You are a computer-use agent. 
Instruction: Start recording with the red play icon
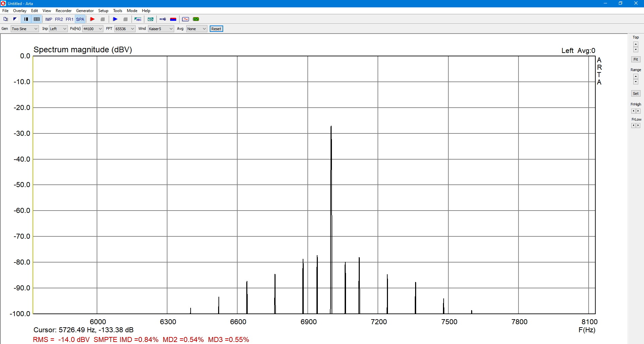point(92,19)
